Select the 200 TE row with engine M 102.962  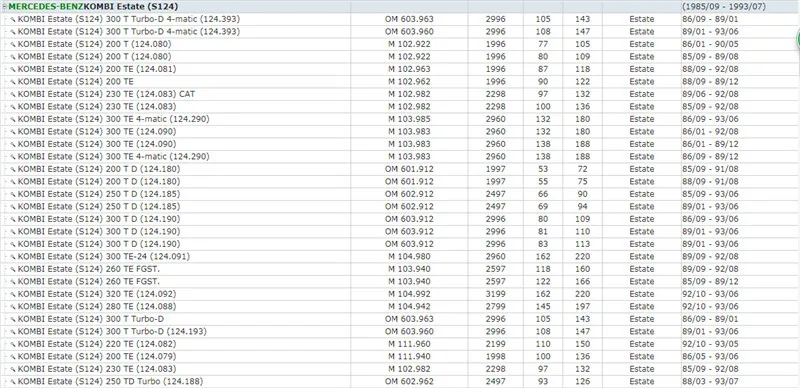click(400, 81)
